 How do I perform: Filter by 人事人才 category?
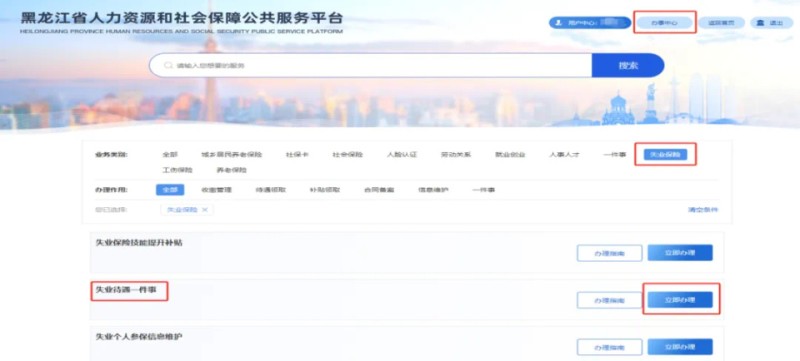564,154
